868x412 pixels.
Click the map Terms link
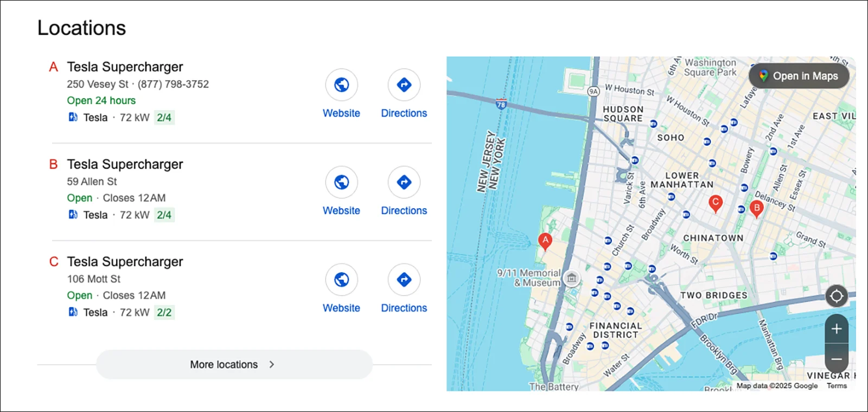[x=837, y=386]
